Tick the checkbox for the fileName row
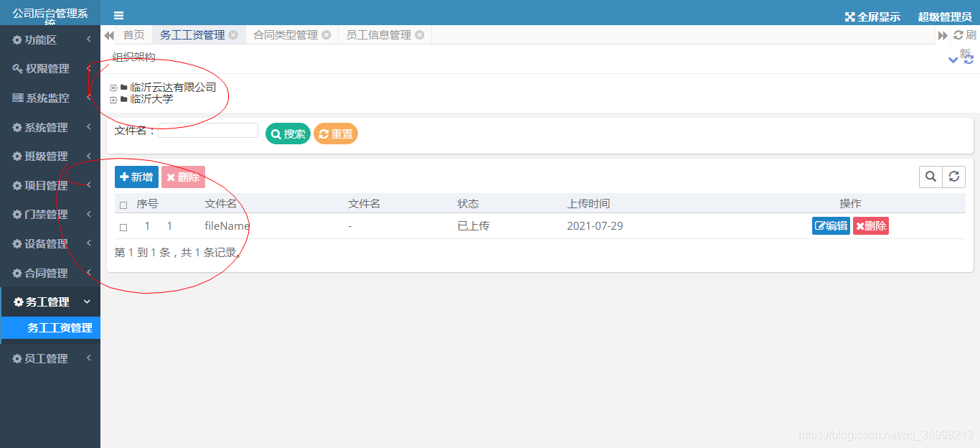The width and height of the screenshot is (980, 448). point(123,227)
